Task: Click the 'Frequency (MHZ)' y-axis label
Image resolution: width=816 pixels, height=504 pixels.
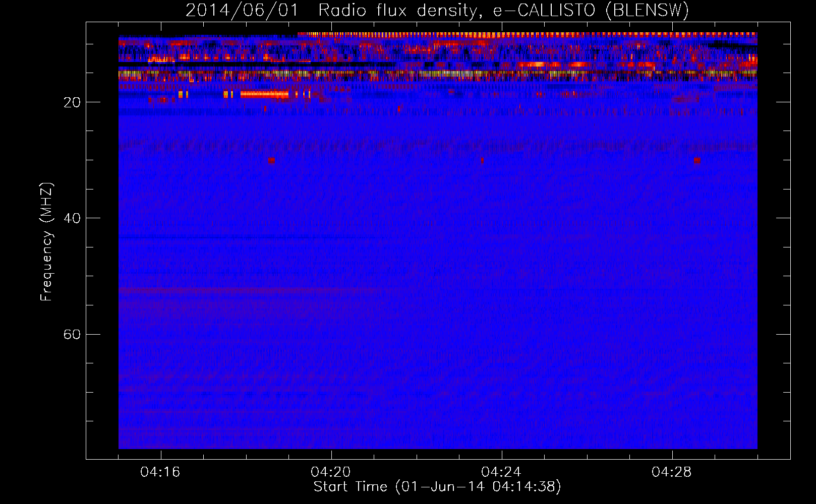Action: tap(46, 242)
